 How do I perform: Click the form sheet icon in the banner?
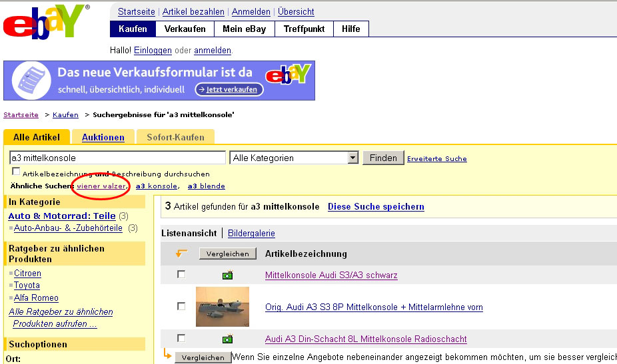[31, 80]
